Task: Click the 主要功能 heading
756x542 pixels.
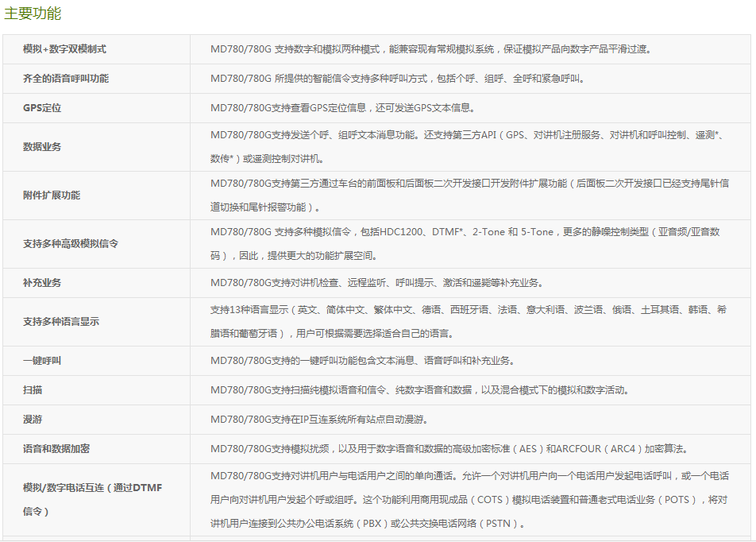Action: point(33,13)
